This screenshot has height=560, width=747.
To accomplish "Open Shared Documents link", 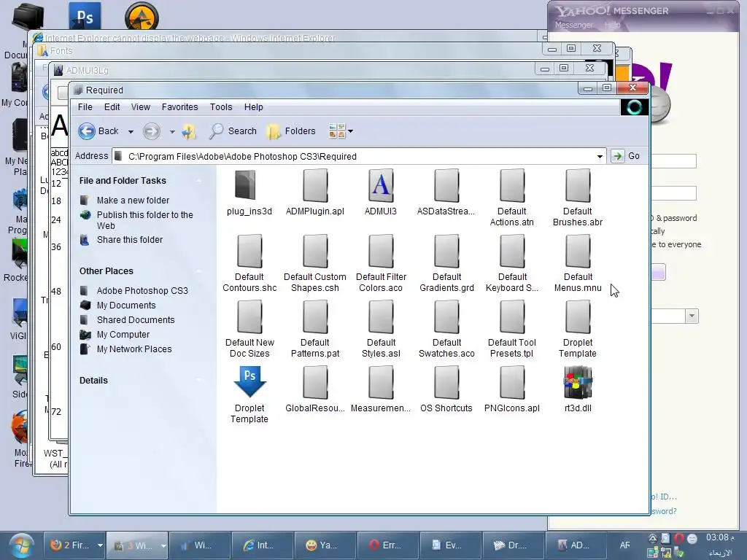I will [x=135, y=320].
